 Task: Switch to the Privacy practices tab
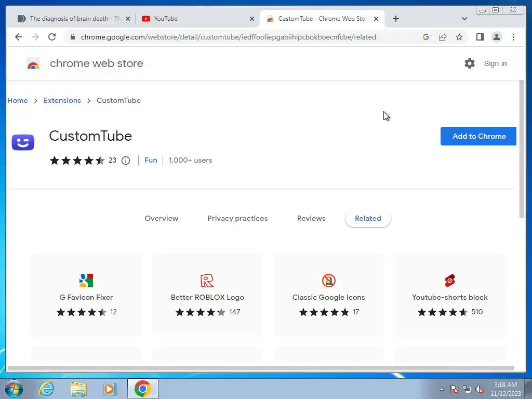(237, 219)
